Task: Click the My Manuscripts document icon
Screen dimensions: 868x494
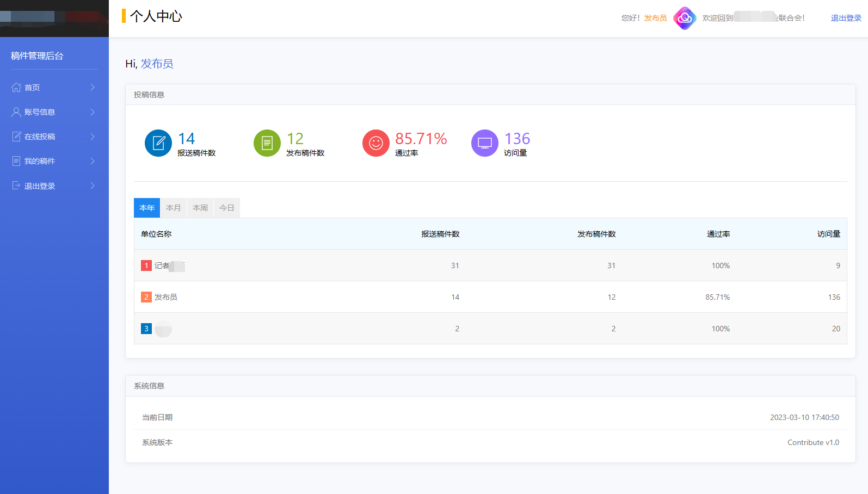Action: pos(16,161)
